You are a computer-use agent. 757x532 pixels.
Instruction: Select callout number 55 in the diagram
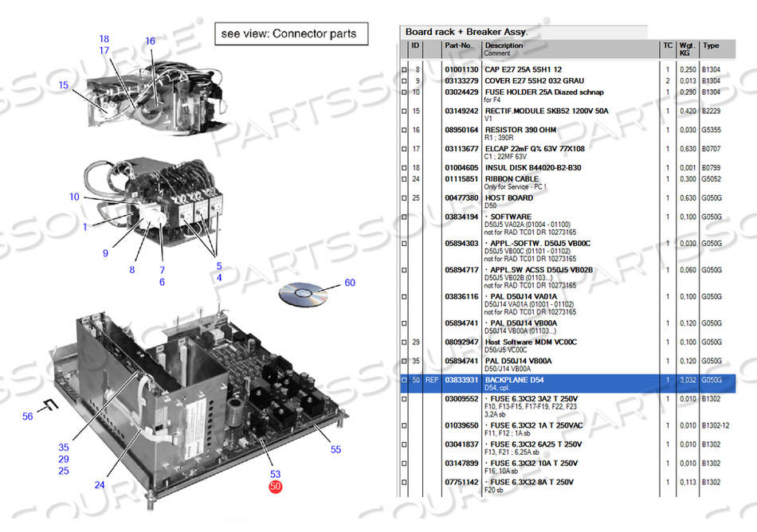click(x=335, y=449)
